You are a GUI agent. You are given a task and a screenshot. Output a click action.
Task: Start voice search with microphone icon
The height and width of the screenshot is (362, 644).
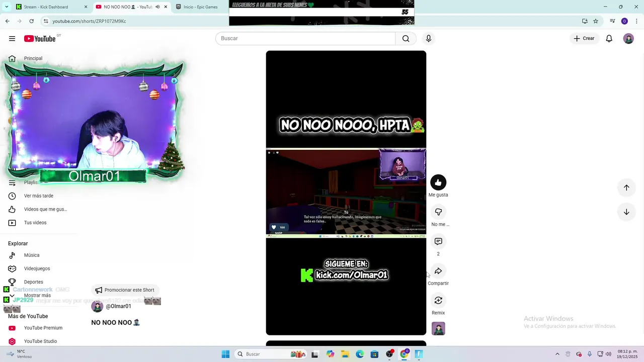tap(429, 39)
